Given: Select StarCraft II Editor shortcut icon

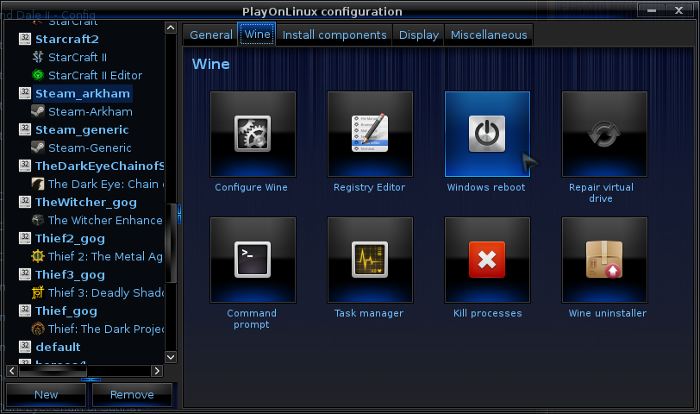Looking at the screenshot, I should pyautogui.click(x=38, y=75).
